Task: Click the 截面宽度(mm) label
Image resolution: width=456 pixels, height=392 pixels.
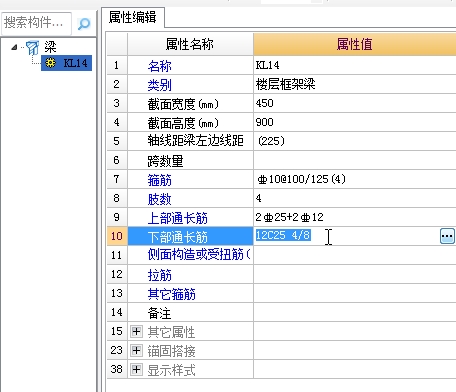Action: click(183, 104)
